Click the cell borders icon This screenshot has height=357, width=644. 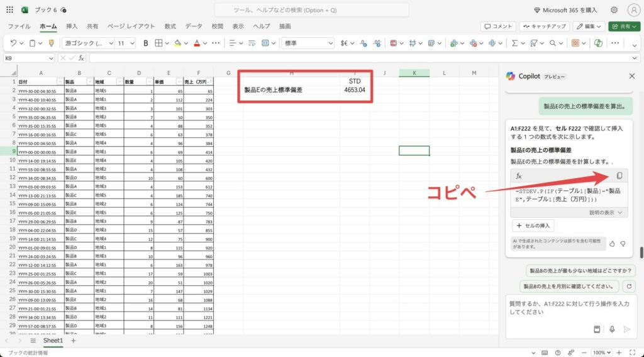(158, 43)
